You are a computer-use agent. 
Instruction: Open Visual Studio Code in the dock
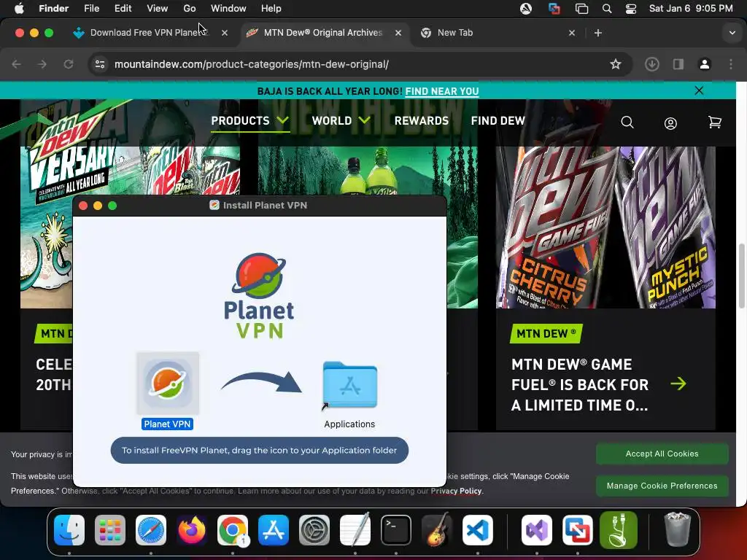point(477,530)
